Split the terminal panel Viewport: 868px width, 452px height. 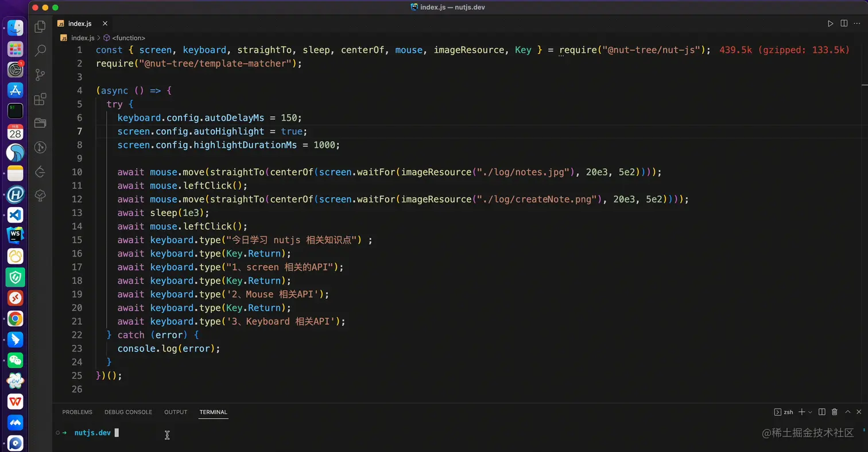(822, 412)
